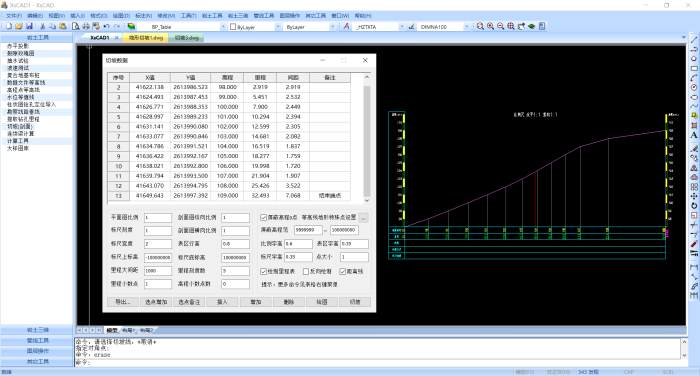Select the Text 'A' tool in right toolbar
The image size is (700, 376).
tap(694, 135)
